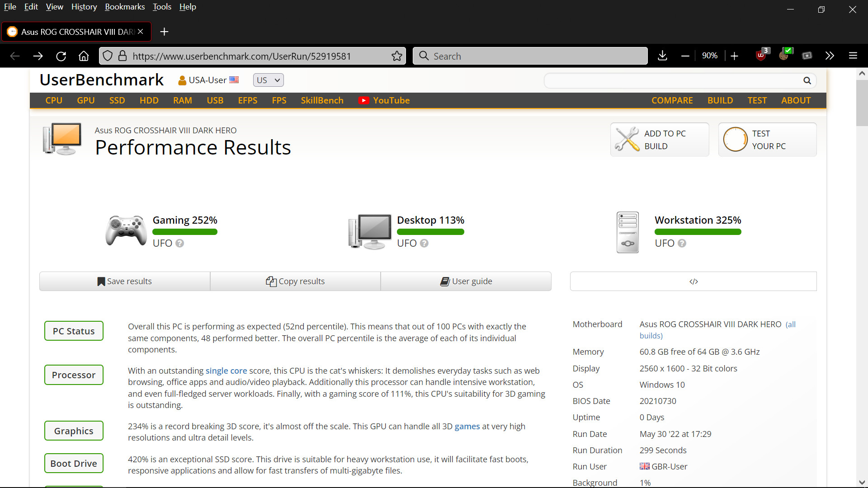The width and height of the screenshot is (868, 488).
Task: Open the Bookmarks menu
Action: coord(125,7)
